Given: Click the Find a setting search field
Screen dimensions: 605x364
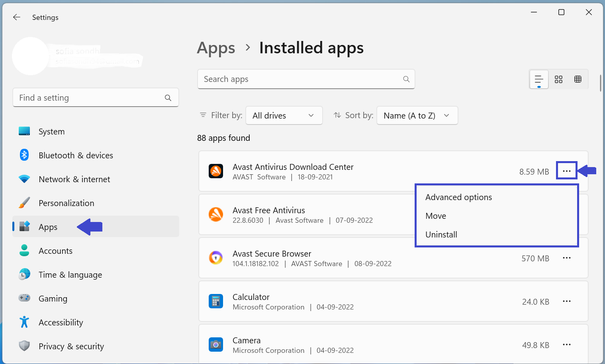Looking at the screenshot, I should [x=90, y=98].
